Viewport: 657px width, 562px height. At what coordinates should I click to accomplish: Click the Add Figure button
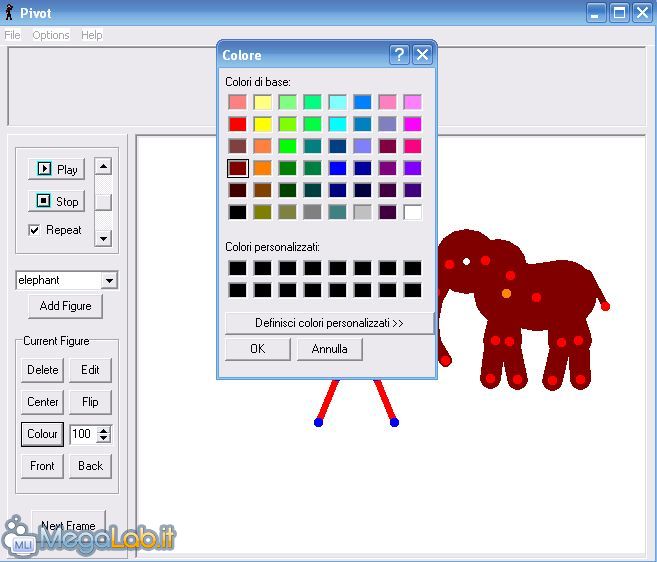coord(65,306)
